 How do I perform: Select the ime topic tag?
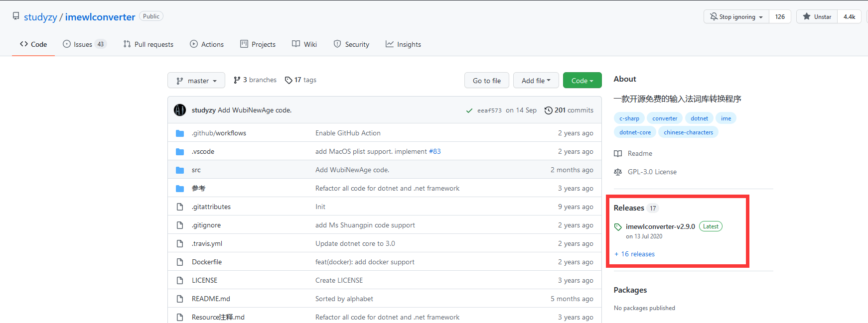(726, 118)
